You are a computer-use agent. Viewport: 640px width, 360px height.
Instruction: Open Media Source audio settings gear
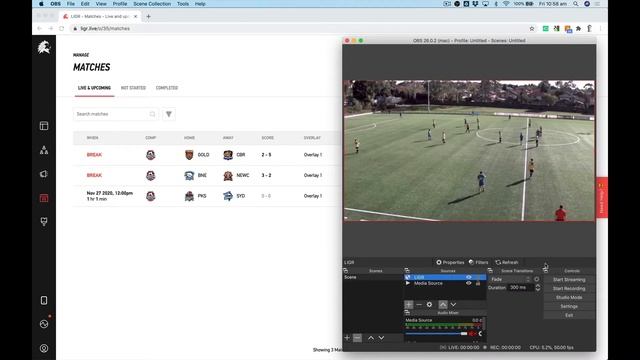(x=481, y=333)
